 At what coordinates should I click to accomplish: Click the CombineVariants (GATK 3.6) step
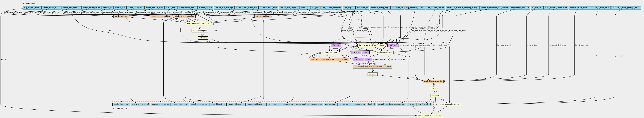pyautogui.click(x=198, y=23)
